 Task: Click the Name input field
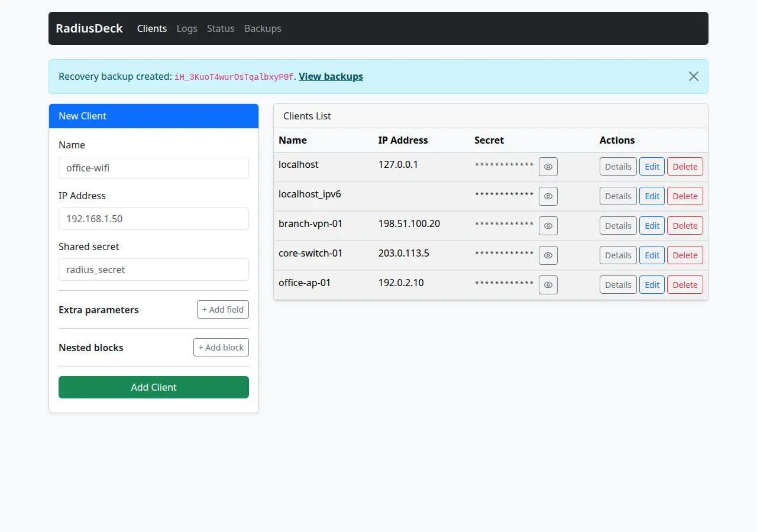(154, 168)
